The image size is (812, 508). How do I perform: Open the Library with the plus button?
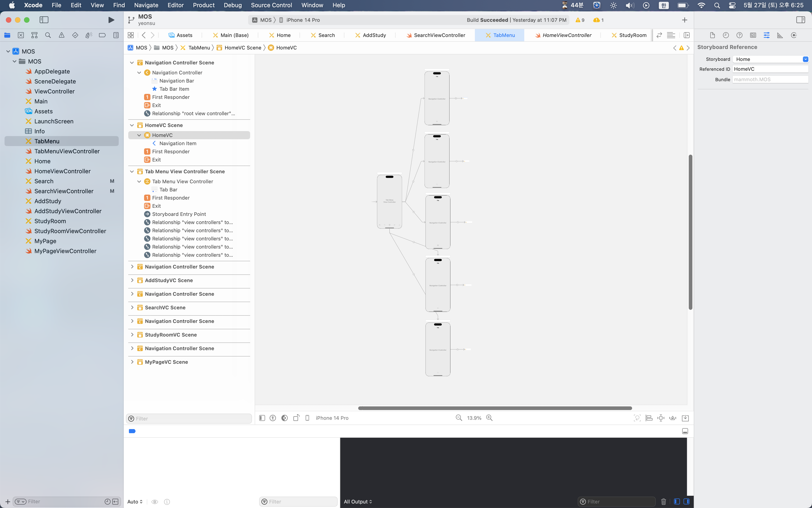(x=684, y=20)
